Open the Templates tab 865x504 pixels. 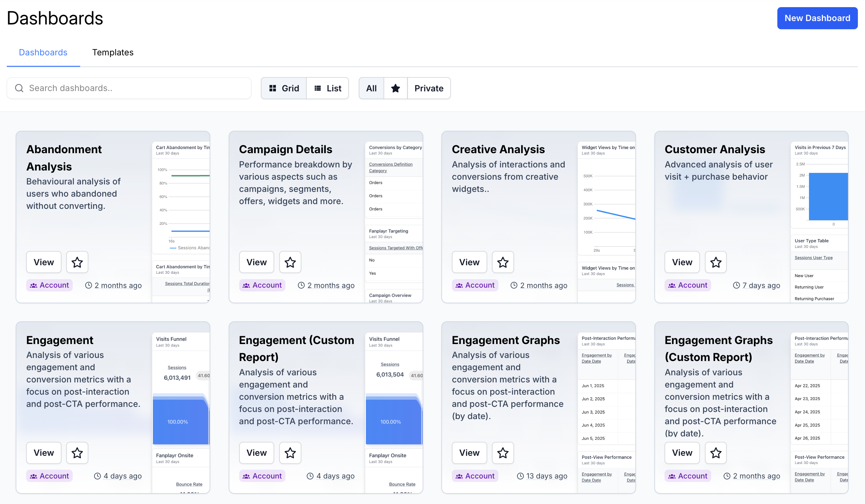(x=112, y=53)
